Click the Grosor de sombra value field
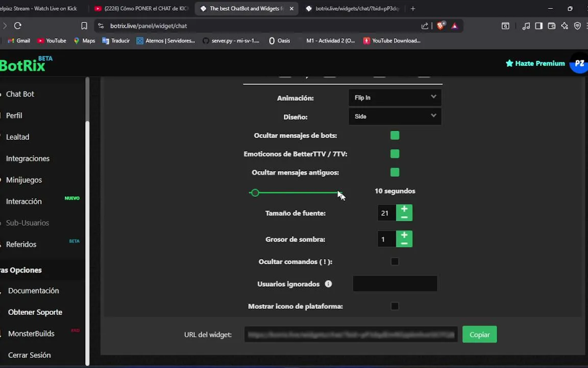 pyautogui.click(x=386, y=239)
